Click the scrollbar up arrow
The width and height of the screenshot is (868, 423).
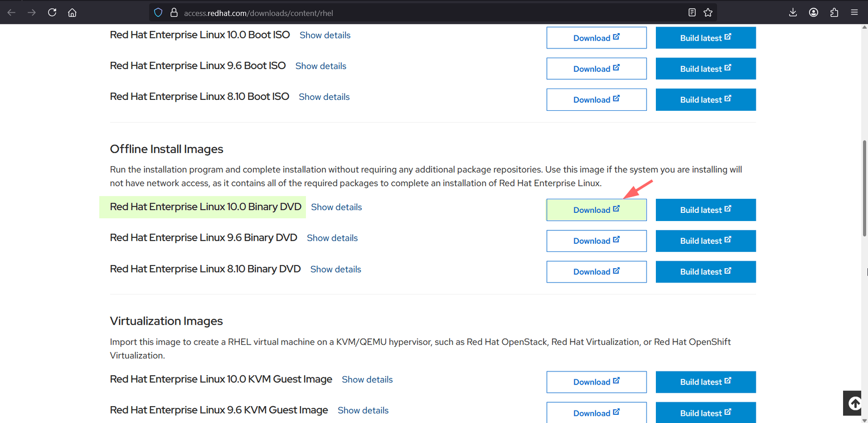coord(864,27)
